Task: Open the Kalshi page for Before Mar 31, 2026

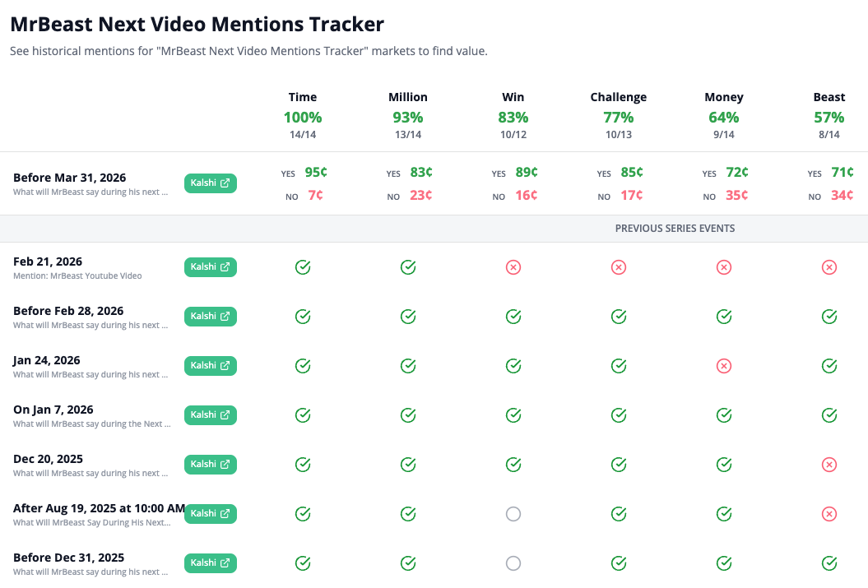Action: (x=209, y=183)
